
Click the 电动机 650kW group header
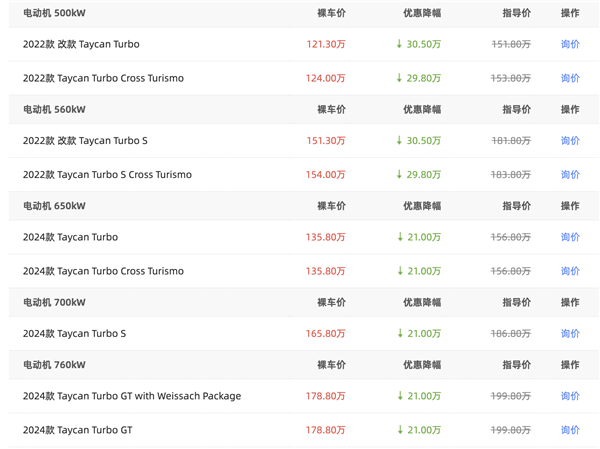[x=54, y=206]
